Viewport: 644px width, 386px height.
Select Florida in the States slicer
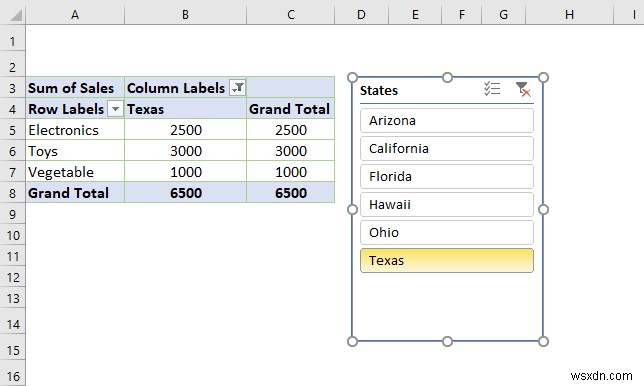coord(447,176)
